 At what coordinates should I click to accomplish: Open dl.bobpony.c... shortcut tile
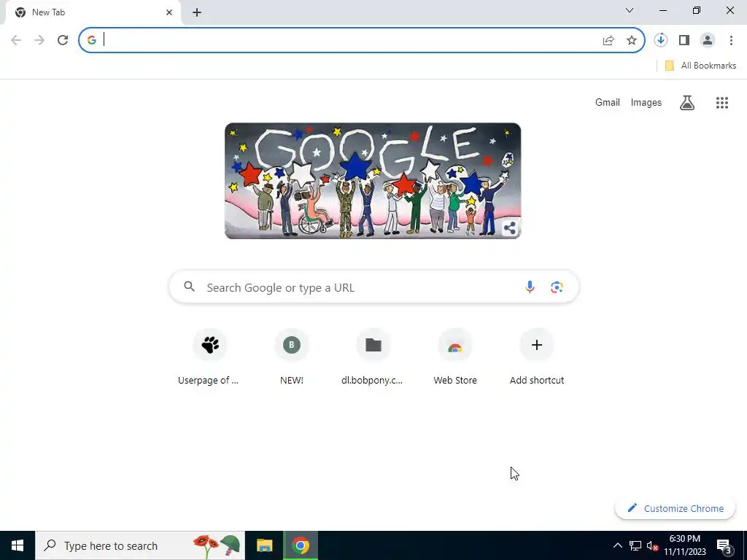[373, 357]
